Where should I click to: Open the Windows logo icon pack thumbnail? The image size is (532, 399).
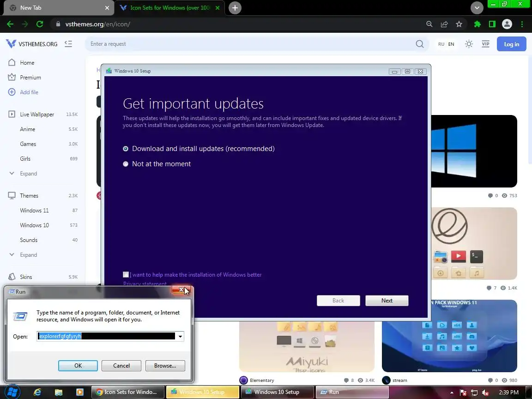[x=474, y=151]
